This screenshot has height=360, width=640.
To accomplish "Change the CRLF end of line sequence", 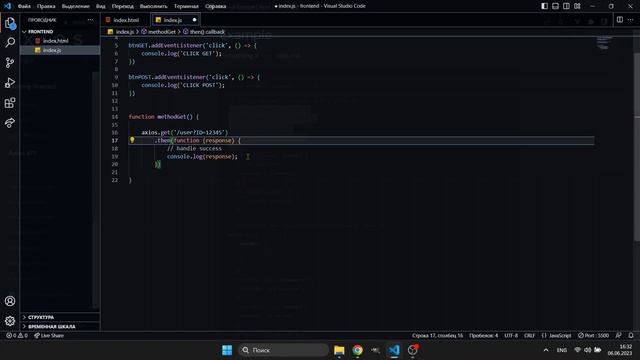I will (x=529, y=336).
